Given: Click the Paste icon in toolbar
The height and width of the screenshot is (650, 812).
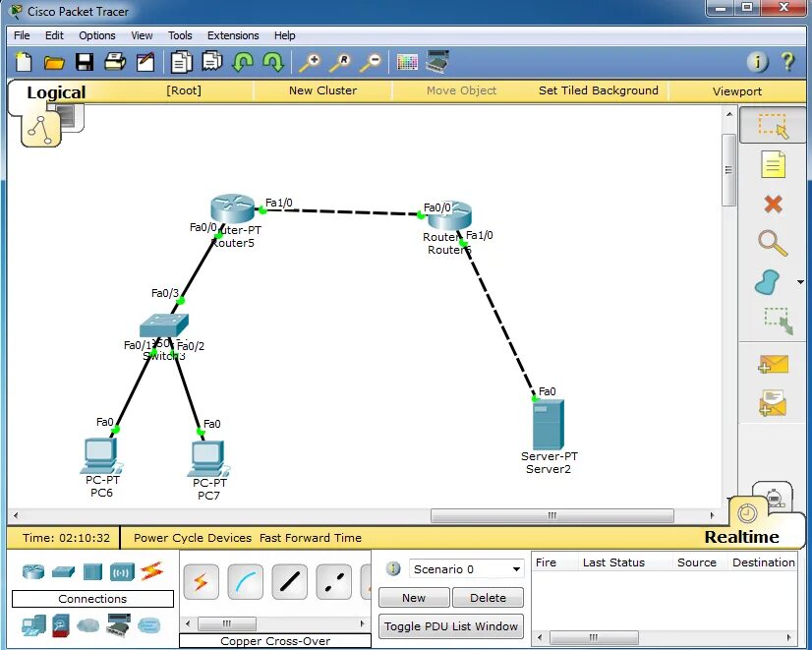Looking at the screenshot, I should (x=212, y=61).
